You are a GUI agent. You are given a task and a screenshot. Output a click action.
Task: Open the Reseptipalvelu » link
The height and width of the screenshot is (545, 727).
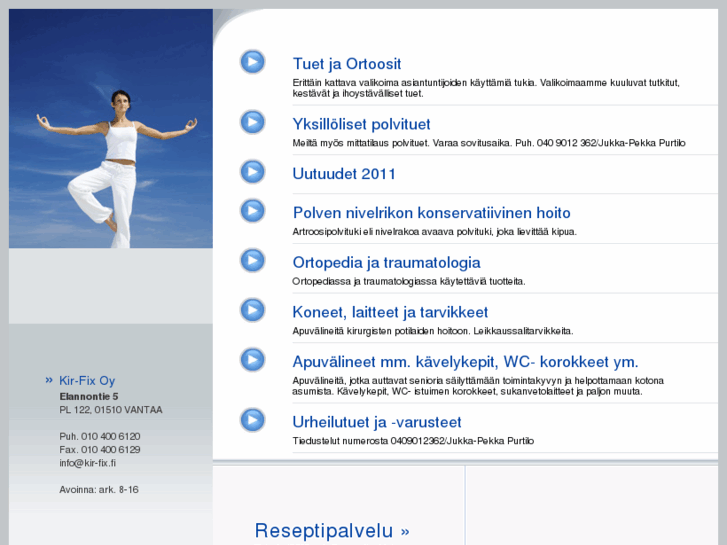(332, 531)
